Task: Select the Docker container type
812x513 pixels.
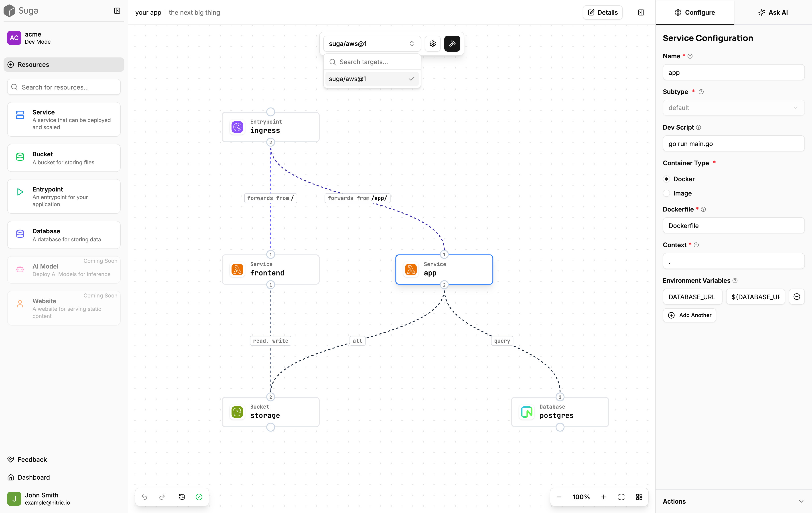Action: 666,179
